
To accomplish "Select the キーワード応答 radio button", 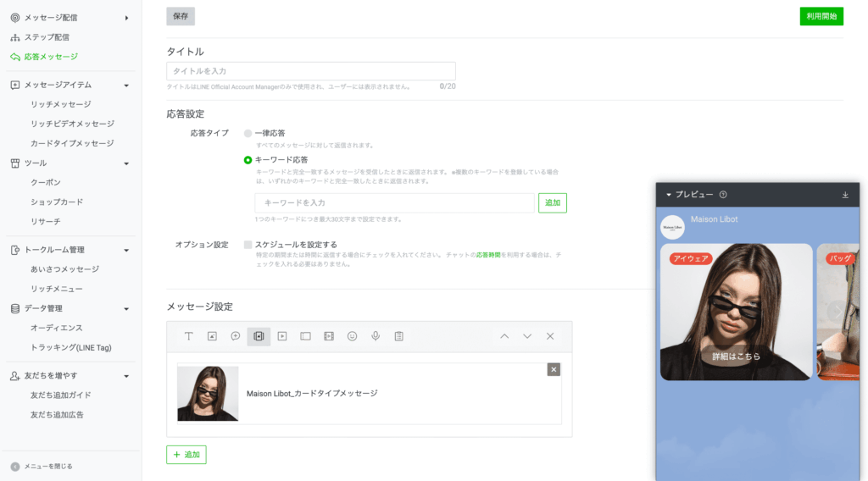I will 248,159.
